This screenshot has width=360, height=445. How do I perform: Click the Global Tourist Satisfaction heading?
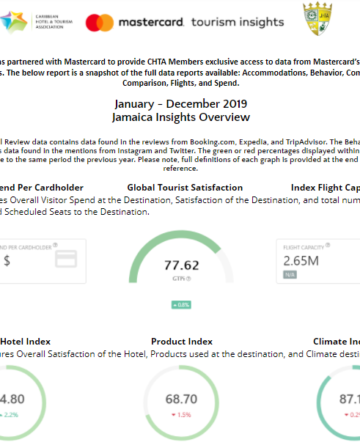click(x=185, y=188)
